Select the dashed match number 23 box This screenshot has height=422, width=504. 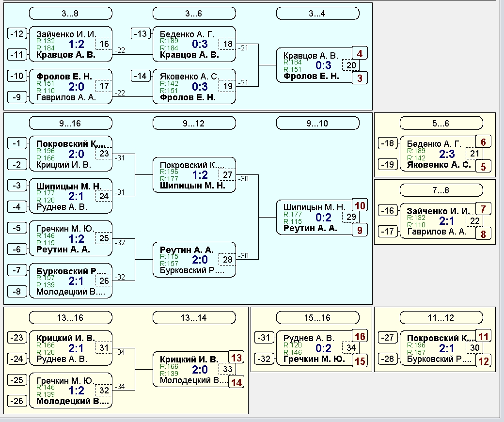pyautogui.click(x=104, y=154)
